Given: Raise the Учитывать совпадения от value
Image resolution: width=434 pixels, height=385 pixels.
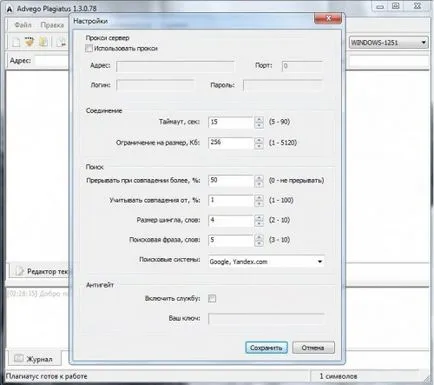Looking at the screenshot, I should pos(259,198).
